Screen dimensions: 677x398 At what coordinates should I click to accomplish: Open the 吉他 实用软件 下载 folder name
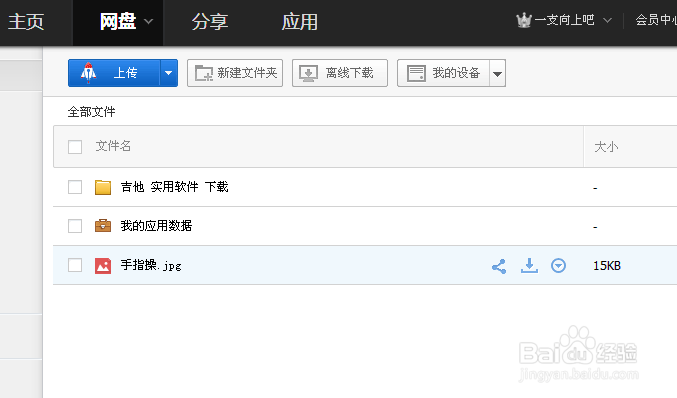pos(174,187)
